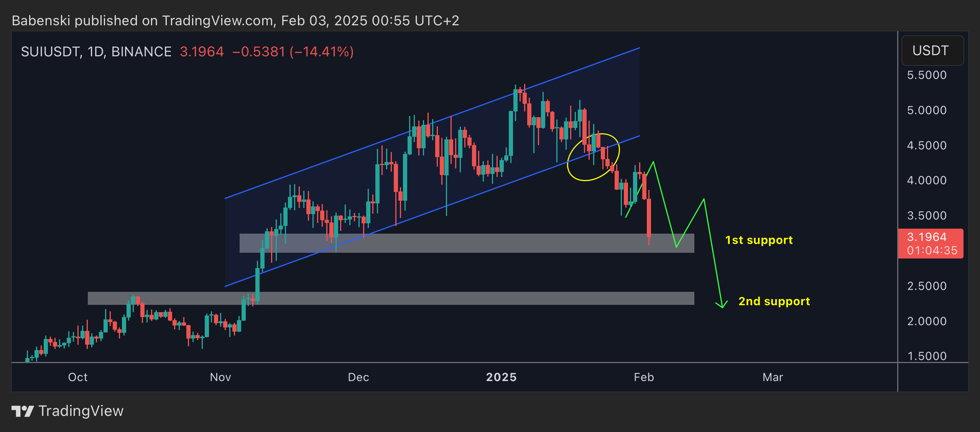Click the 2025 label on time axis
This screenshot has width=980, height=432.
point(502,377)
